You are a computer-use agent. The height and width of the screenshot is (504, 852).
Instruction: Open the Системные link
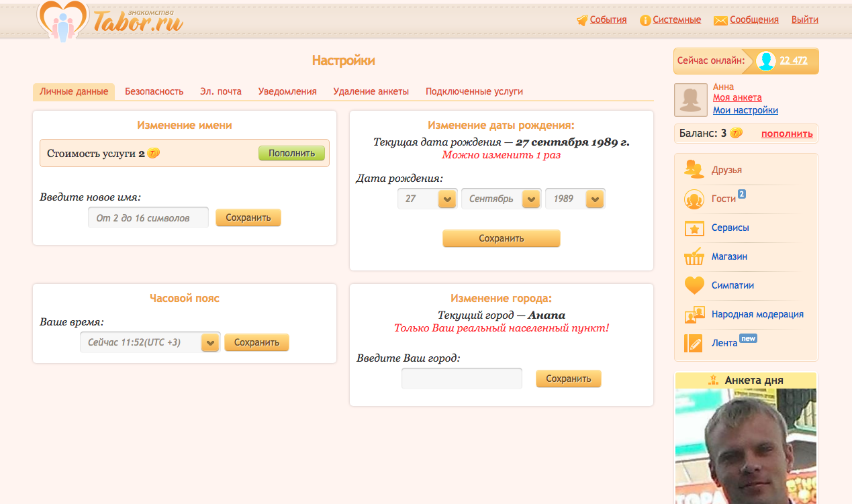pyautogui.click(x=677, y=19)
